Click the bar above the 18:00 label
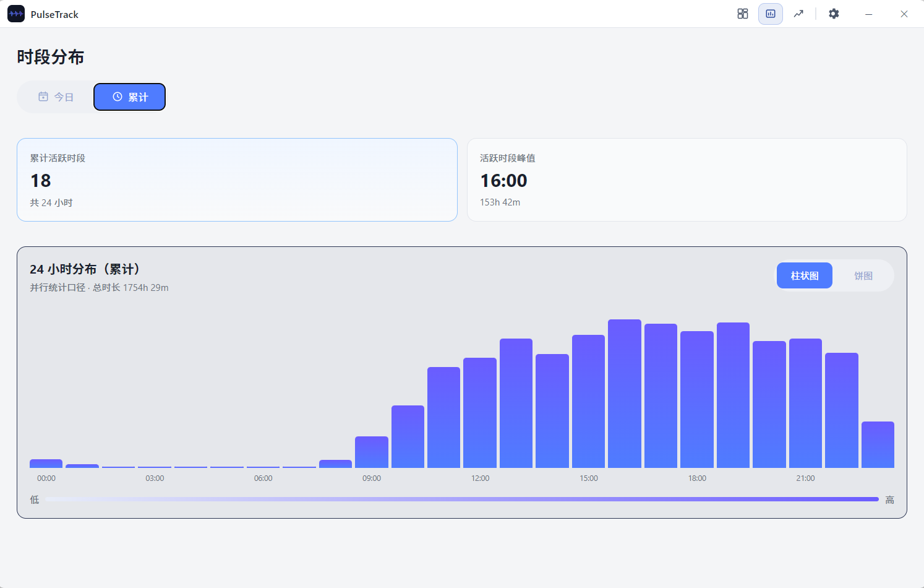This screenshot has height=588, width=924. click(x=697, y=399)
